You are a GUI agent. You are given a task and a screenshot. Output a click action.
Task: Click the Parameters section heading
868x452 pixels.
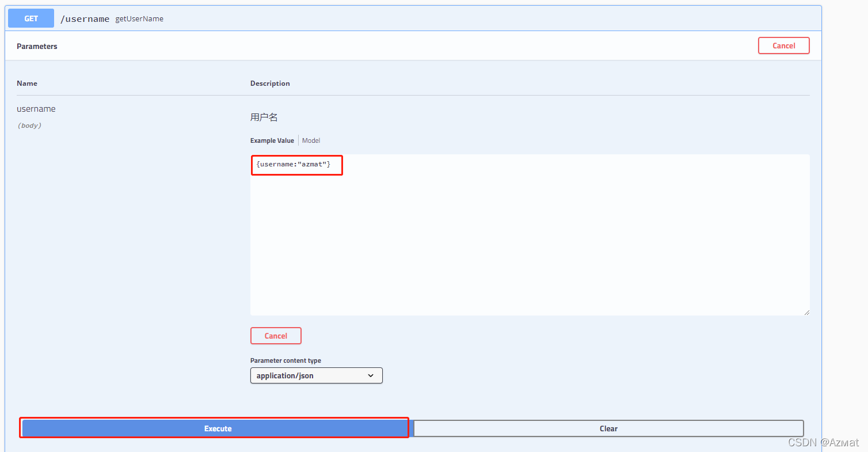click(37, 46)
